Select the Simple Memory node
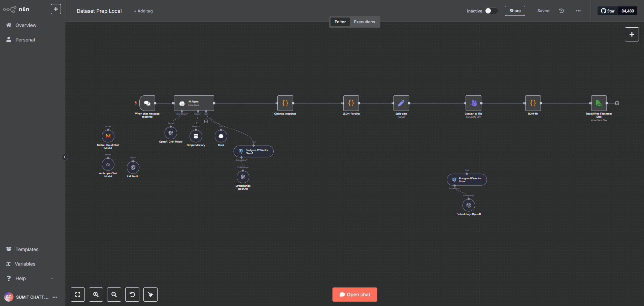 (x=195, y=136)
